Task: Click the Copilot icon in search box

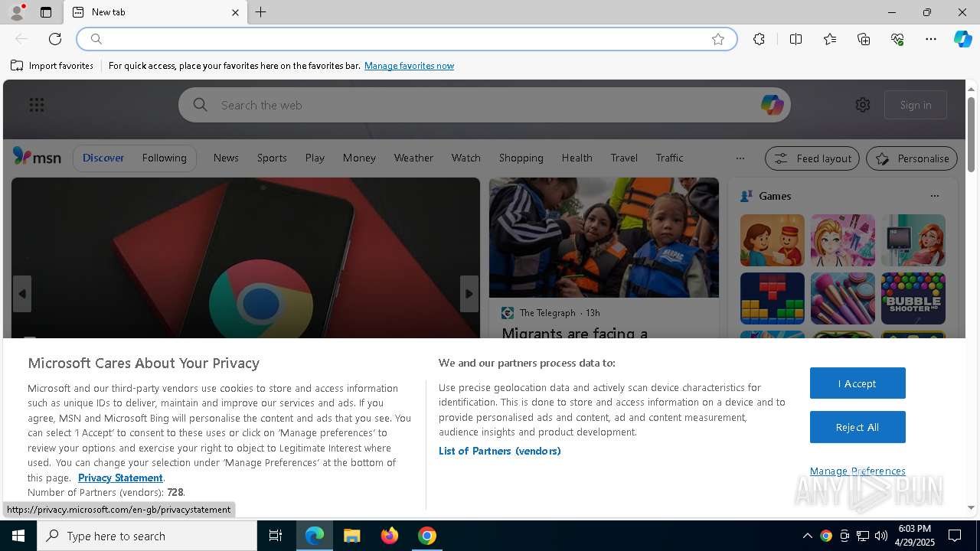Action: coord(772,105)
